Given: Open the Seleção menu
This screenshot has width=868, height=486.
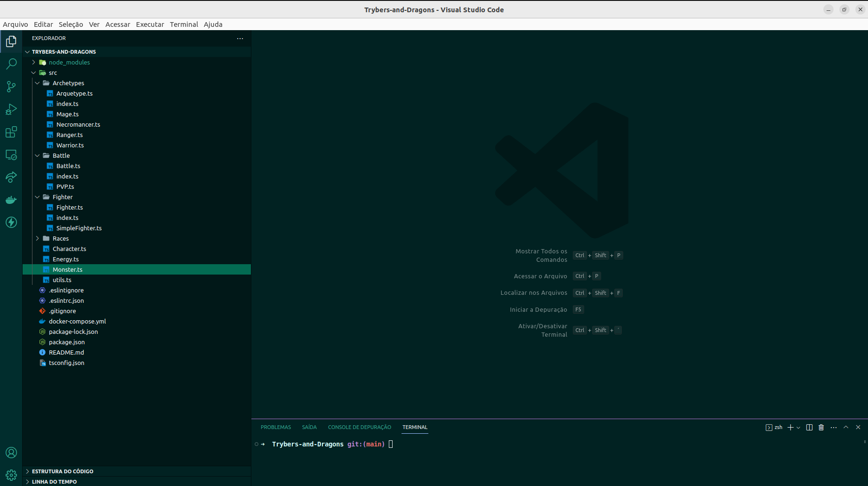Looking at the screenshot, I should pos(71,24).
